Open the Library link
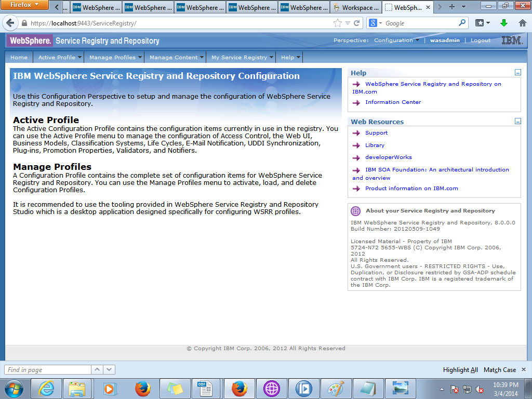The image size is (532, 399). (x=375, y=145)
